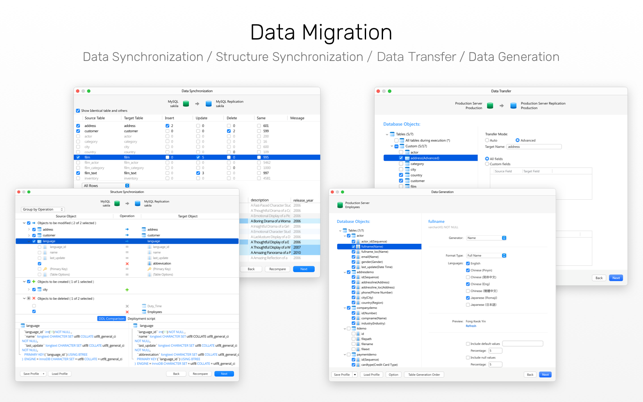The height and width of the screenshot is (402, 643).
Task: Toggle Show identical table and others checkbox
Action: point(78,111)
